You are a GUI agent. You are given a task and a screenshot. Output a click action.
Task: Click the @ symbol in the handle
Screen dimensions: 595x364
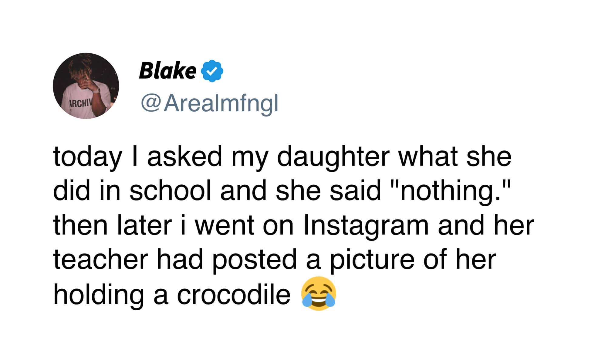(x=150, y=103)
